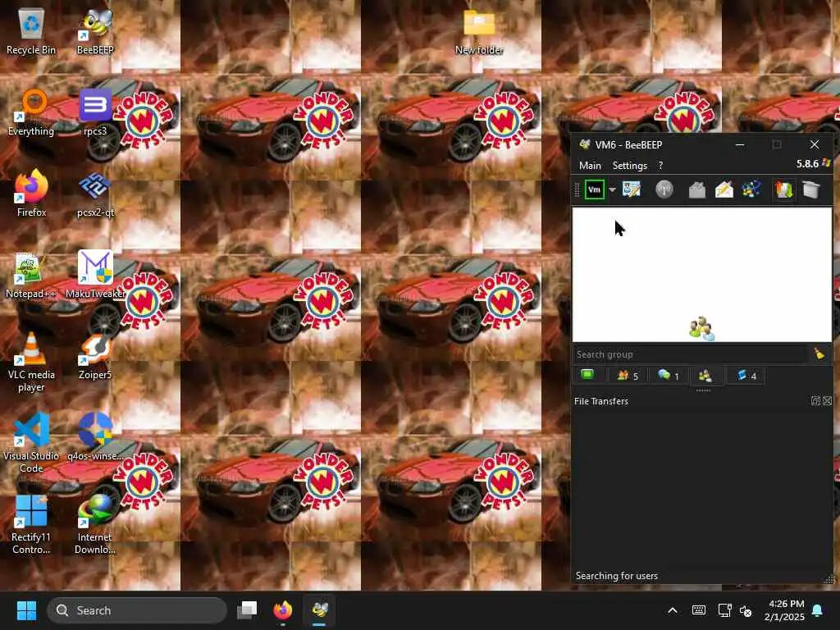This screenshot has width=840, height=630.
Task: Minimize the BeeBEEP window
Action: [x=740, y=144]
